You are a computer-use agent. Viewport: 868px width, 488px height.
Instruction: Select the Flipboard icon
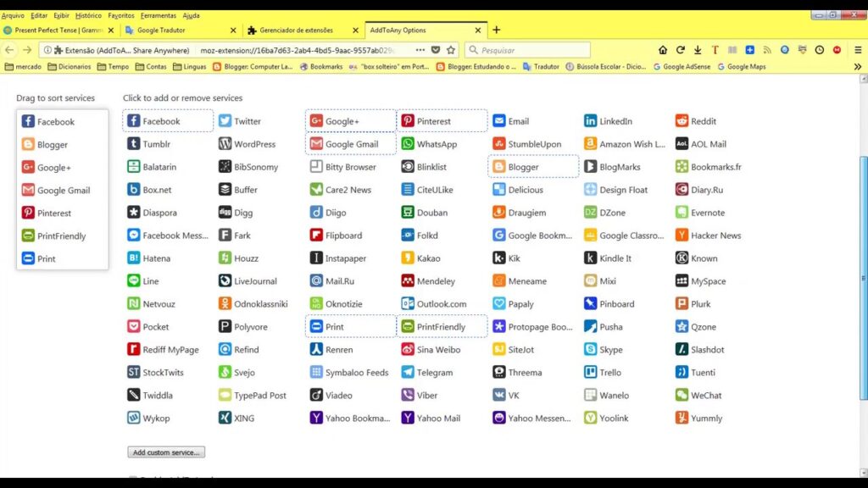coord(316,236)
